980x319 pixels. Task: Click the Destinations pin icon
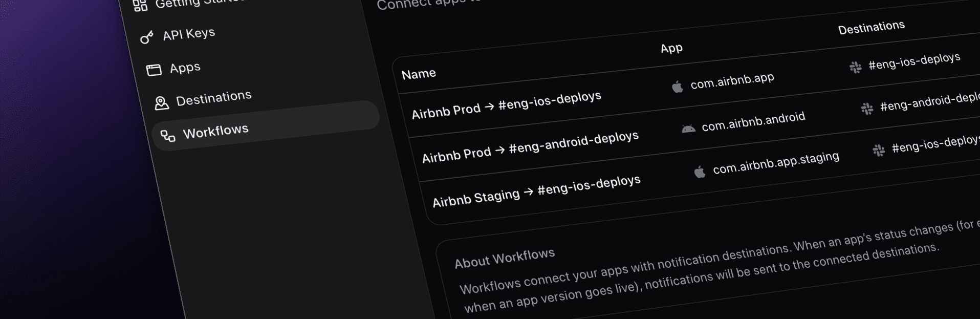tap(161, 103)
